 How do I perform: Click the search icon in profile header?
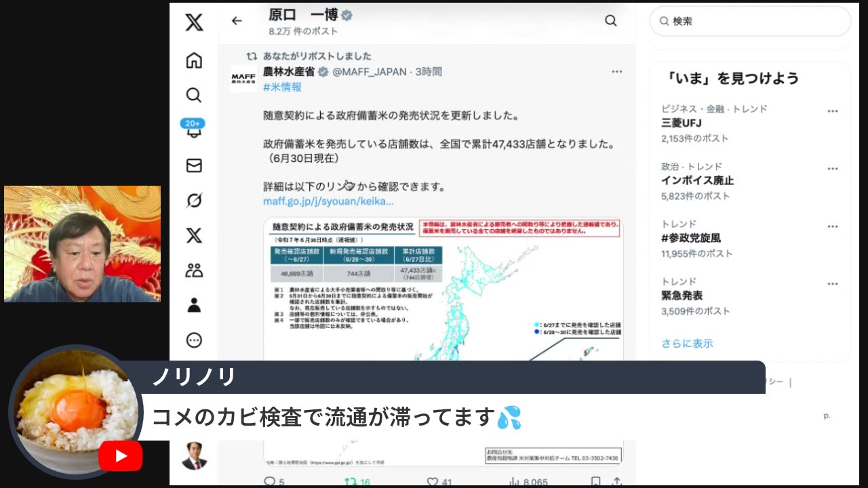tap(611, 21)
